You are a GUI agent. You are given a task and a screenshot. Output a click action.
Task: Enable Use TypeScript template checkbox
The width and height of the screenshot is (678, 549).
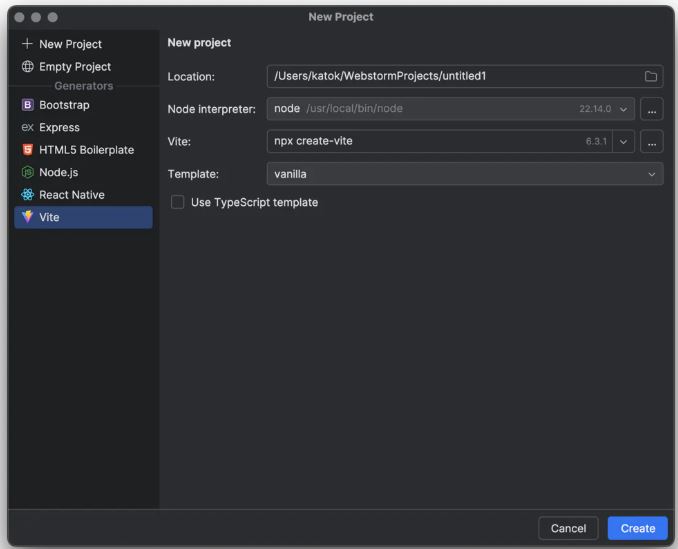[177, 202]
